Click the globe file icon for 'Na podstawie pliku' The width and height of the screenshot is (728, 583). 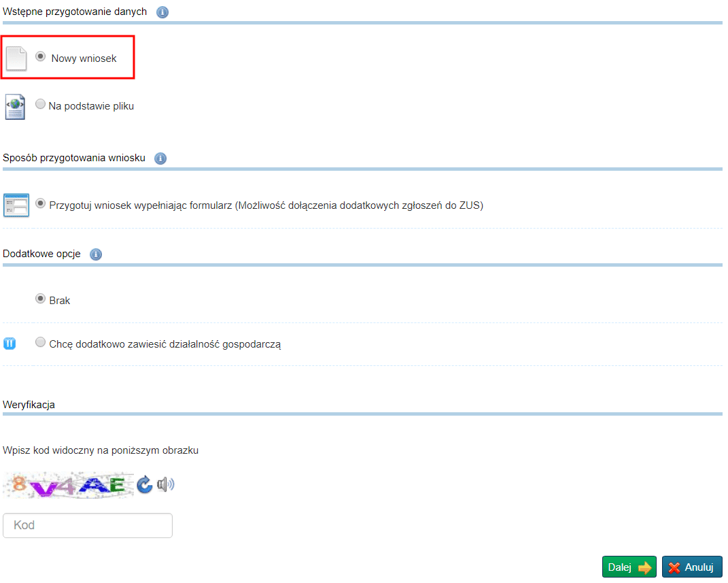[x=15, y=107]
